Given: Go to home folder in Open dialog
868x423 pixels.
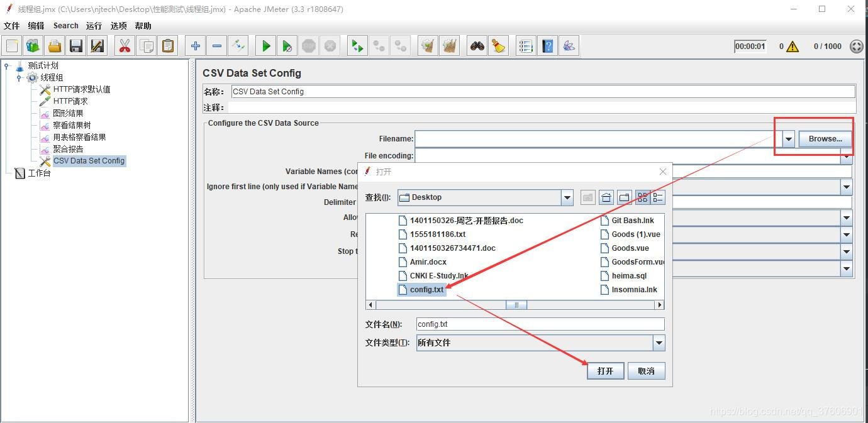Looking at the screenshot, I should pos(606,197).
